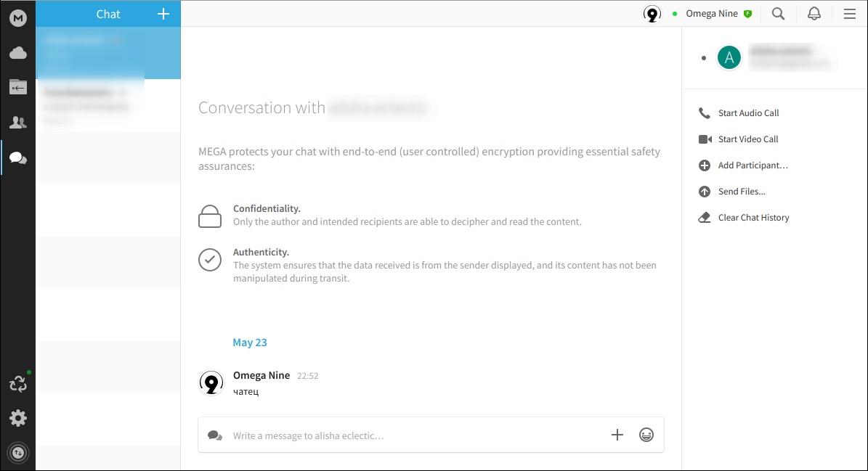Open Shared items folder icon
The height and width of the screenshot is (471, 868).
(x=18, y=88)
